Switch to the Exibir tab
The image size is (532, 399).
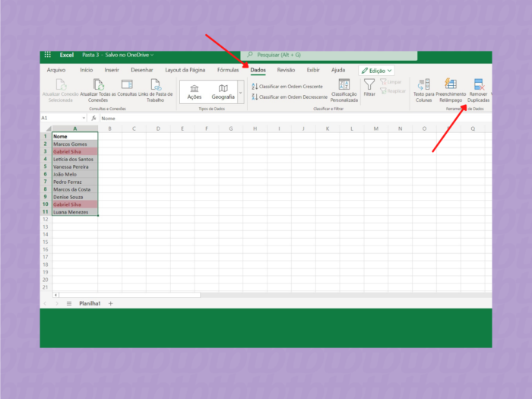point(313,70)
